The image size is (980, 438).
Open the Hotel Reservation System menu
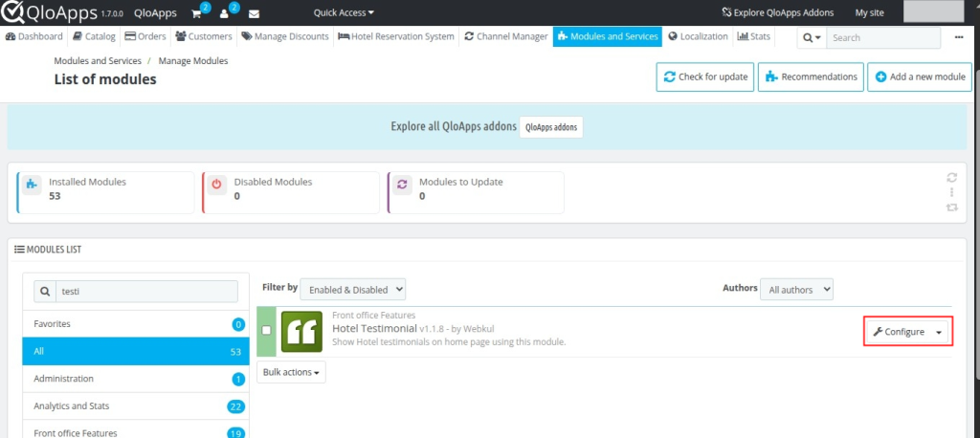tap(396, 36)
